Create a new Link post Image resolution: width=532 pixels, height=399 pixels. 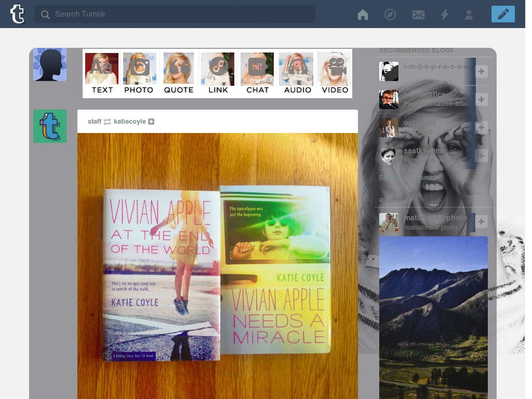[x=218, y=73]
